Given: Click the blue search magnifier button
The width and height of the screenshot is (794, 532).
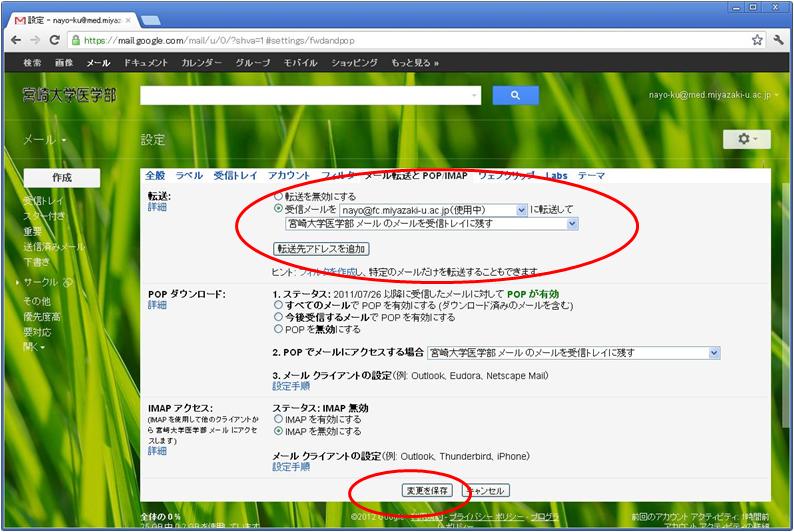Looking at the screenshot, I should (x=515, y=96).
